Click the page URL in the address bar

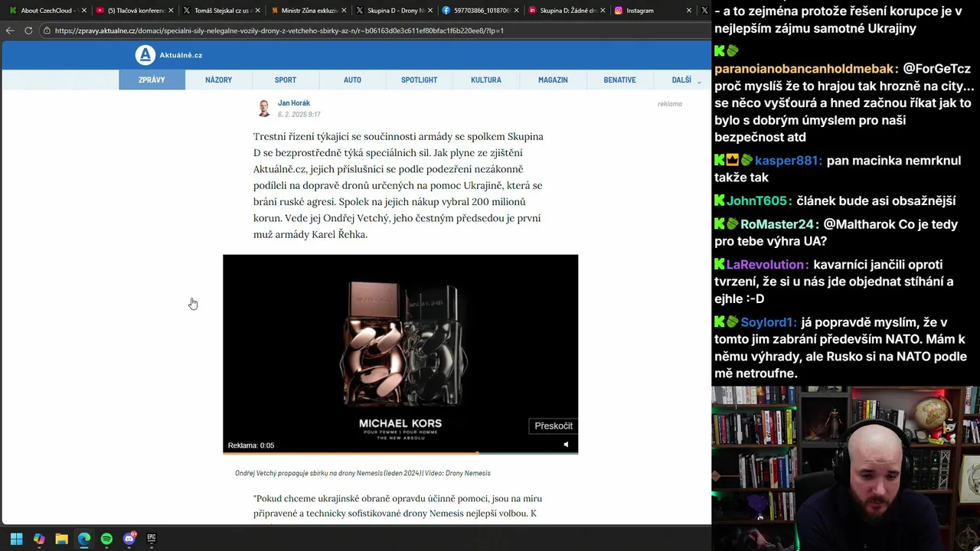(279, 31)
